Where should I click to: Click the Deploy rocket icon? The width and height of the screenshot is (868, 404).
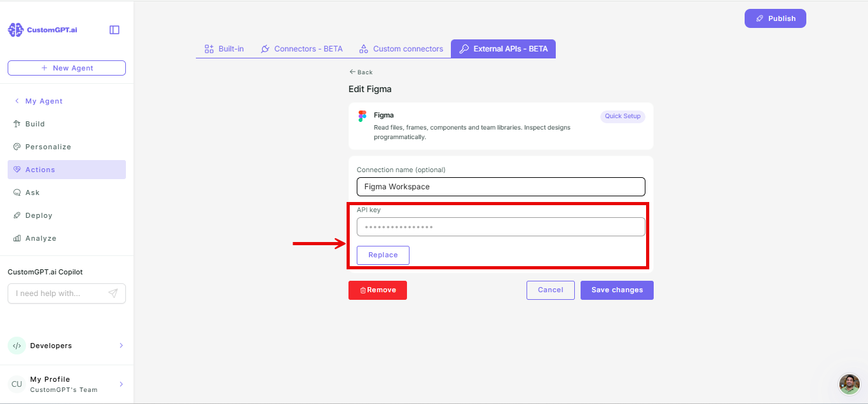coord(17,215)
